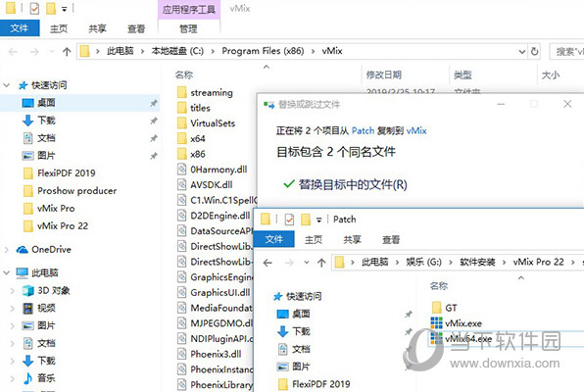584x392 pixels.
Task: Select the x64 folder
Action: (x=198, y=138)
